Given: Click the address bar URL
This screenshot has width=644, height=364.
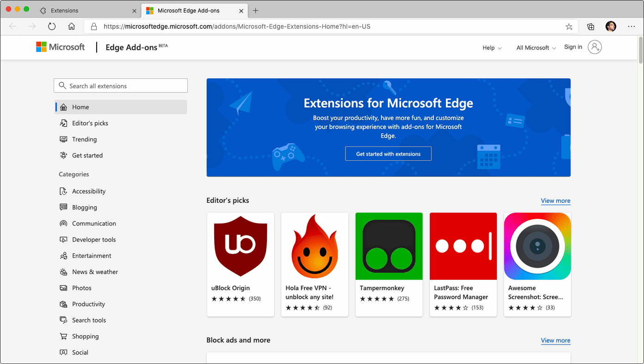Looking at the screenshot, I should [x=237, y=26].
